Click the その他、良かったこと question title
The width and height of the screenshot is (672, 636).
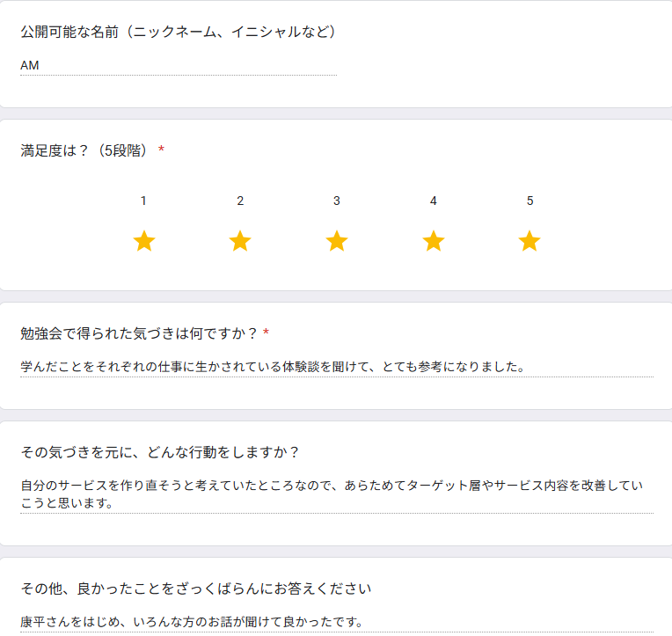[x=196, y=588]
